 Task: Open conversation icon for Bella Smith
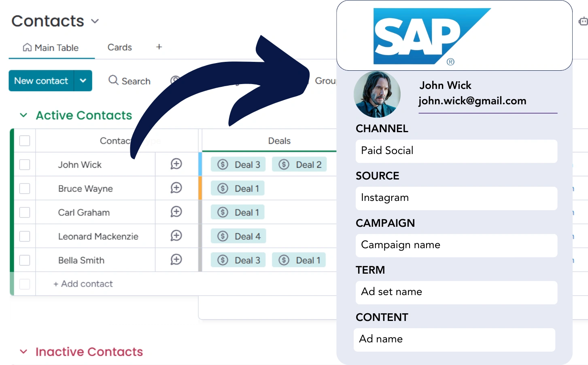(x=176, y=260)
